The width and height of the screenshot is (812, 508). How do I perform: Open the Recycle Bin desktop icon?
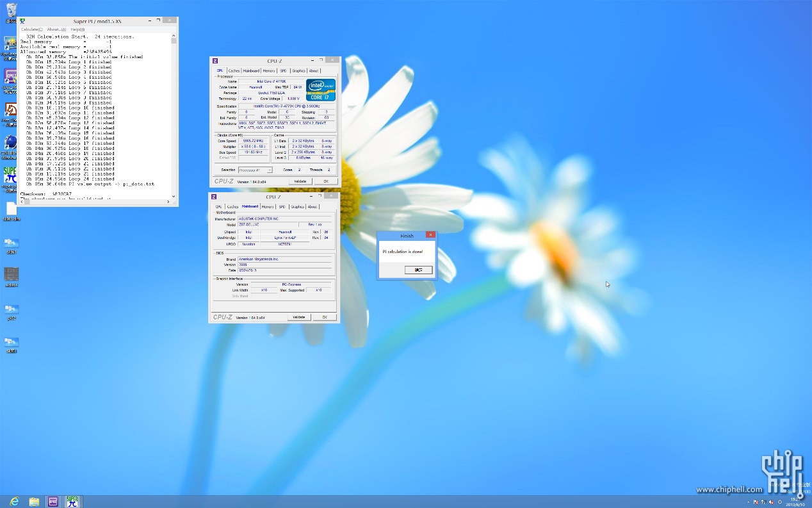[11, 11]
